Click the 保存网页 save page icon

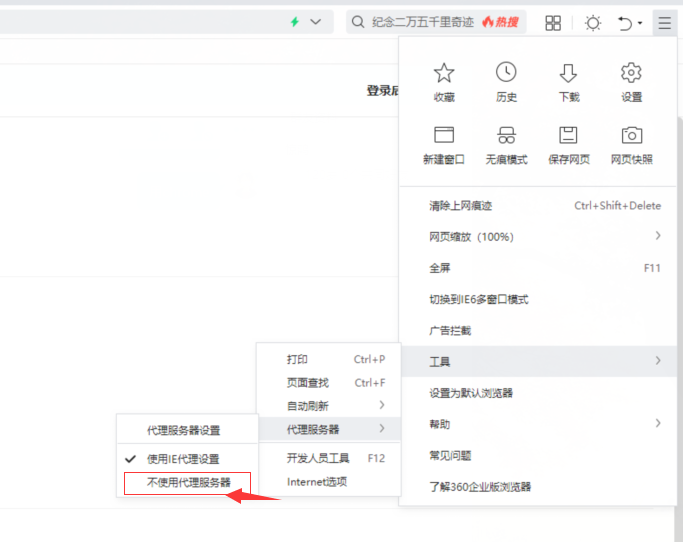click(x=568, y=135)
